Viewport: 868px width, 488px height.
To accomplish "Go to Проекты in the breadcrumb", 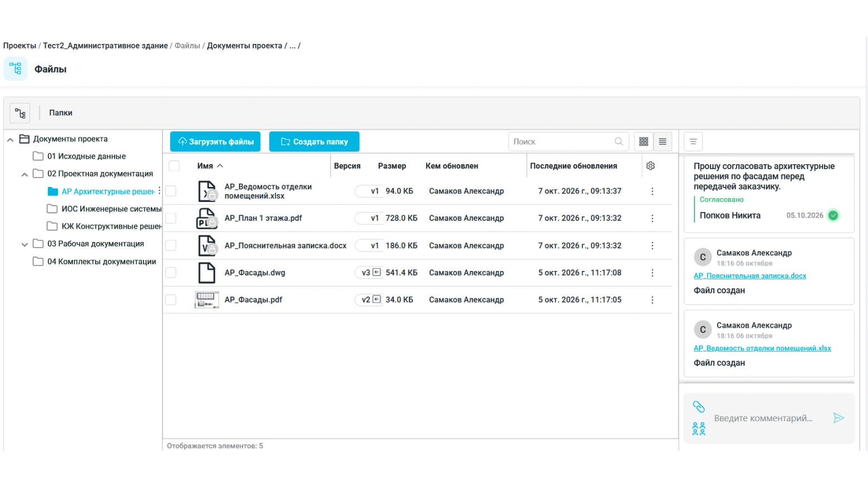I will pyautogui.click(x=19, y=46).
